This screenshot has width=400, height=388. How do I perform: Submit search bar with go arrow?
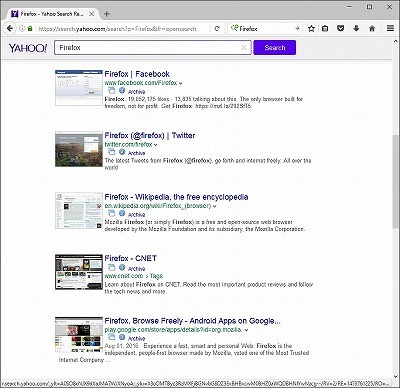297,29
